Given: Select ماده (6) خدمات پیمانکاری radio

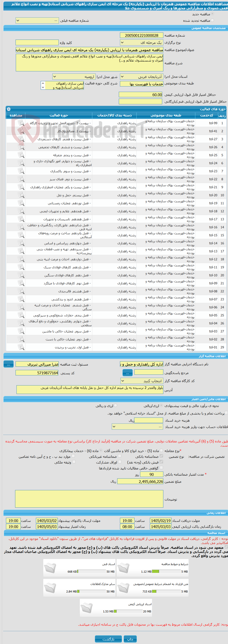Looking at the screenshot, I should pyautogui.click(x=101, y=450).
